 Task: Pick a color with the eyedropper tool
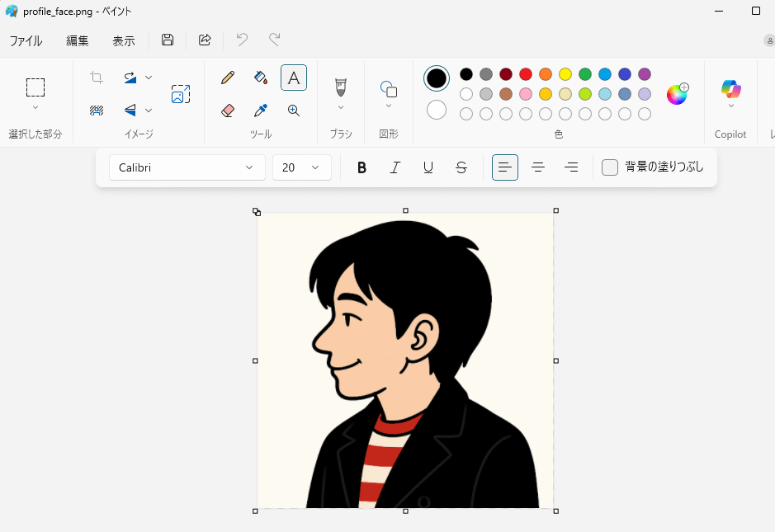[261, 110]
